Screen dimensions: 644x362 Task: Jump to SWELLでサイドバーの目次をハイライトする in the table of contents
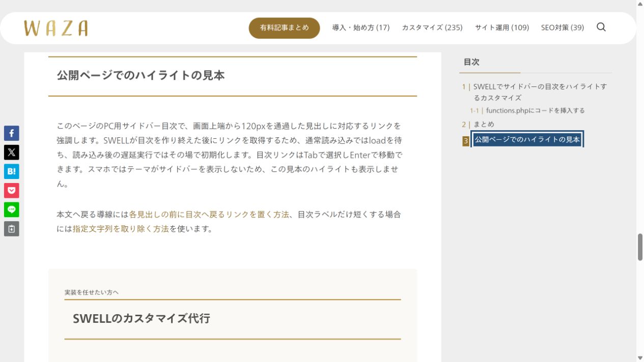click(540, 92)
